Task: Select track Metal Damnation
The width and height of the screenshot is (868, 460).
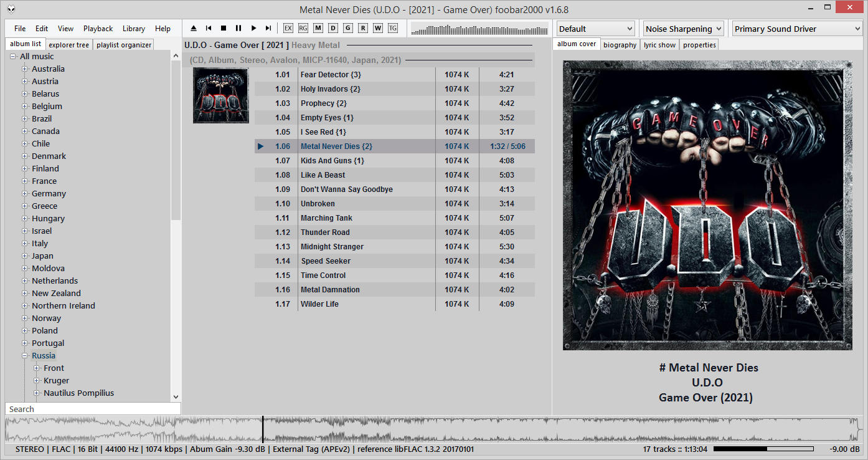Action: (395, 290)
